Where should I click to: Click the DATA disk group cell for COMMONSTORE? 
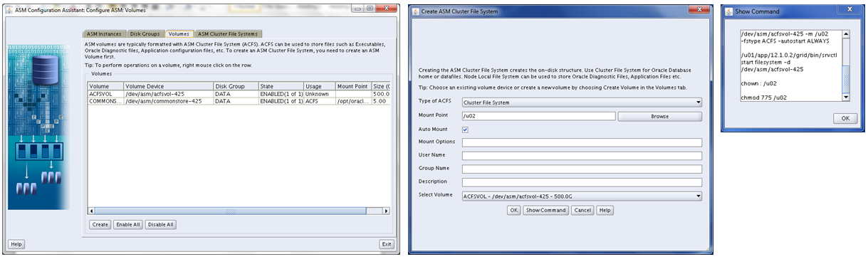click(236, 101)
